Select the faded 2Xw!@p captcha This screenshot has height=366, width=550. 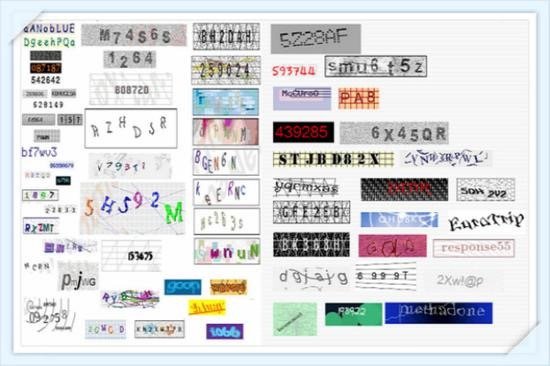point(460,280)
